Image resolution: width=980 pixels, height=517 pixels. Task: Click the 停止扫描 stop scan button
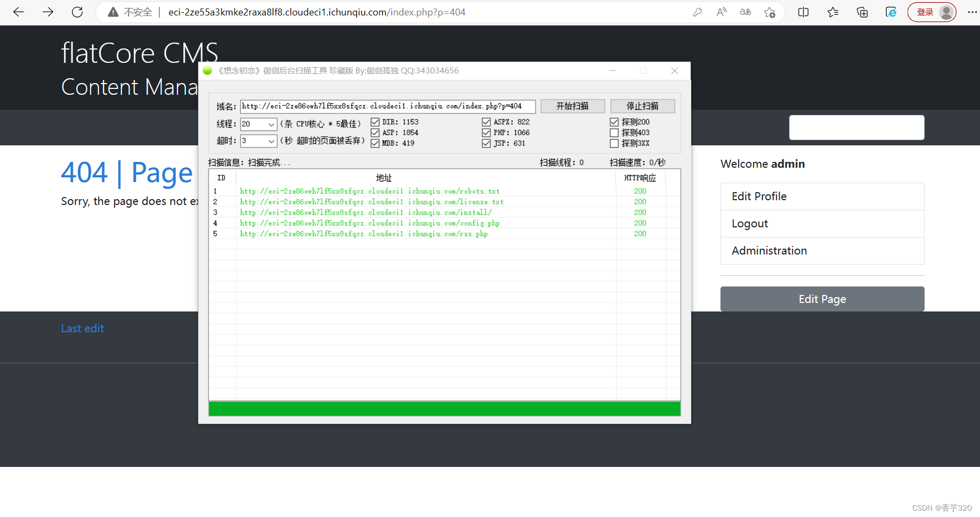(x=642, y=106)
